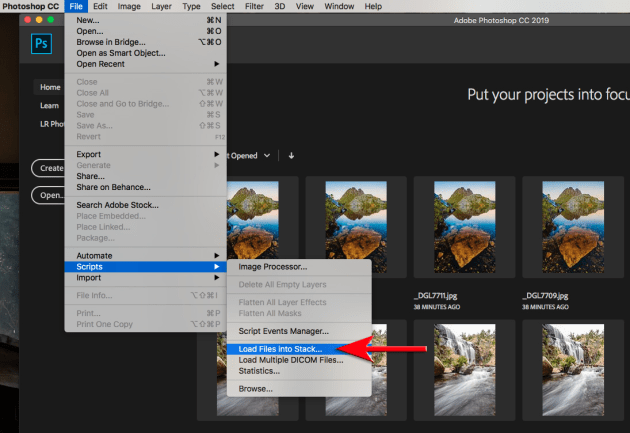The width and height of the screenshot is (630, 433).
Task: Click the Photoshop Ps logo icon
Action: tap(41, 43)
